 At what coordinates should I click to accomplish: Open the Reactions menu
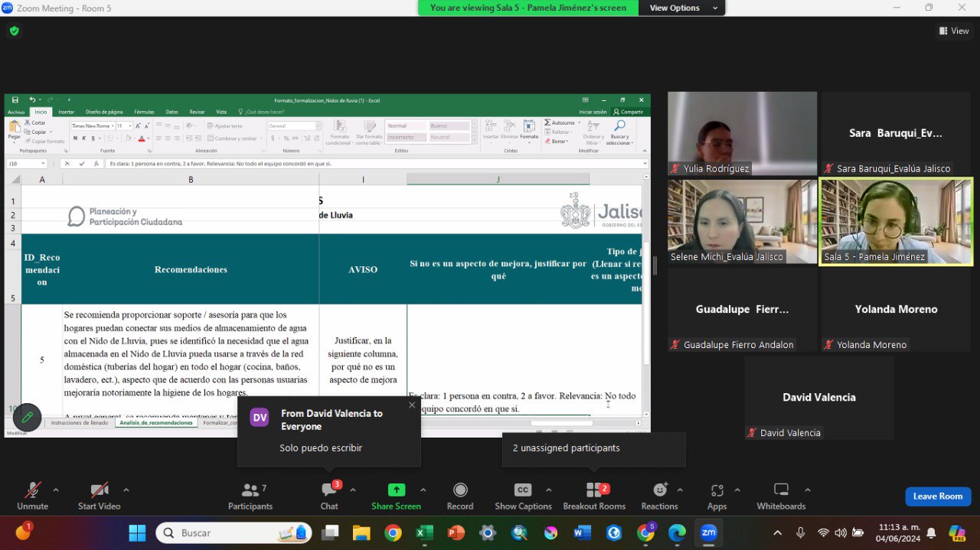click(x=660, y=496)
